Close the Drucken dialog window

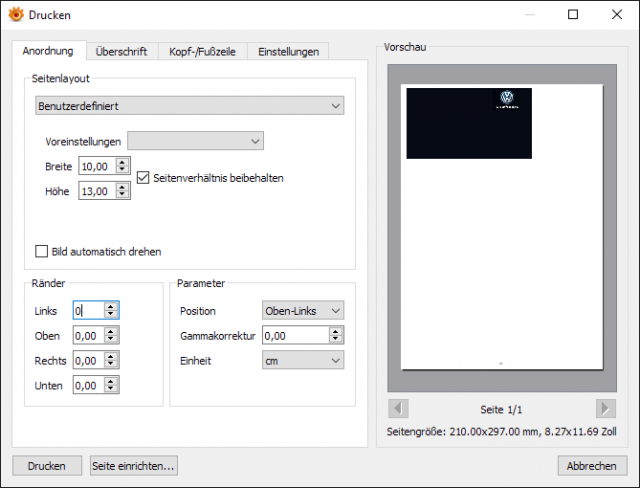[x=617, y=15]
